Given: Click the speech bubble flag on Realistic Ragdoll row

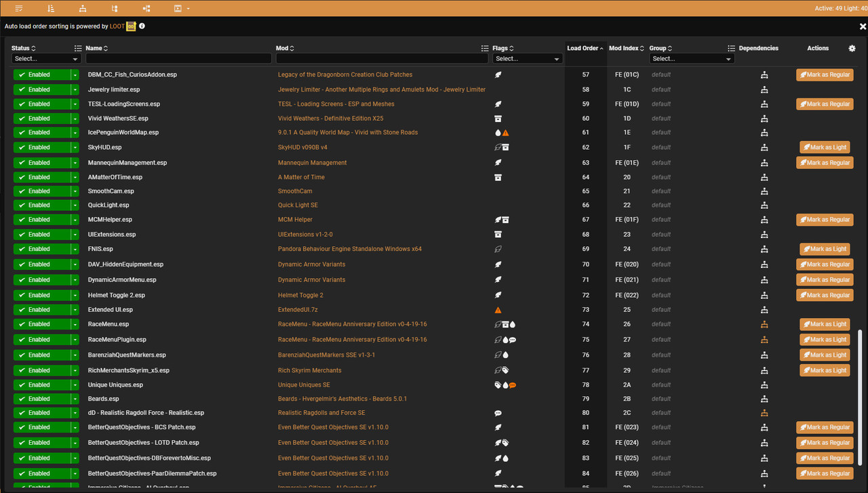Looking at the screenshot, I should [x=498, y=413].
